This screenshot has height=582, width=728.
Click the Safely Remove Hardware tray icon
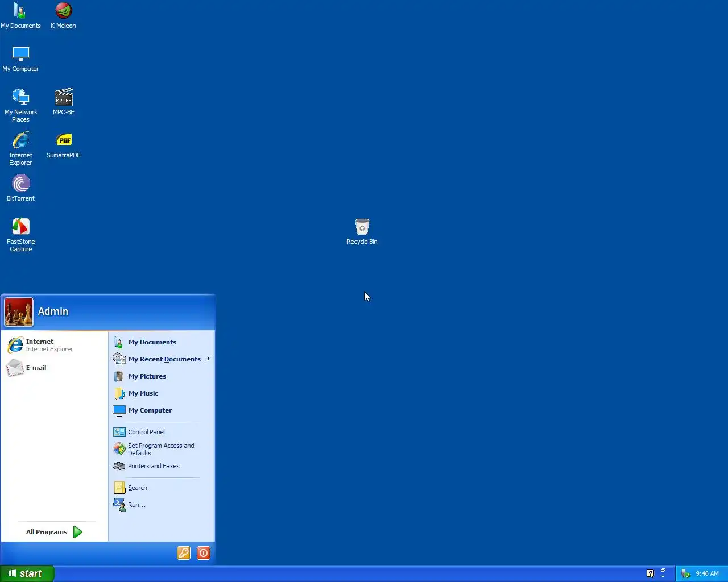686,573
